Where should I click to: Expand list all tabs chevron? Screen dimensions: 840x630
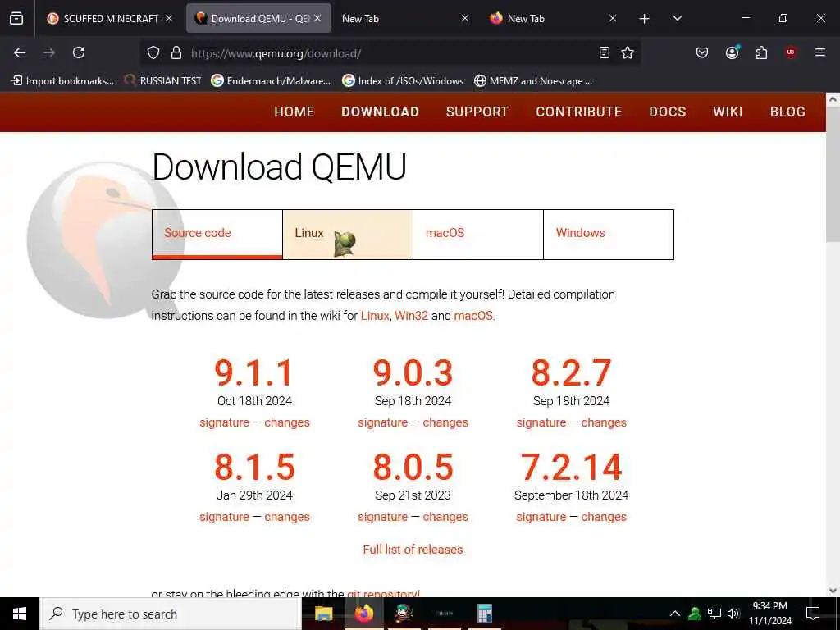point(677,18)
